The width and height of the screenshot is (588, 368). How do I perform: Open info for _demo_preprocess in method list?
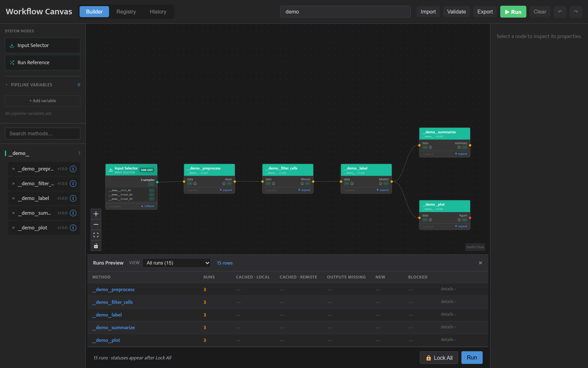point(73,169)
